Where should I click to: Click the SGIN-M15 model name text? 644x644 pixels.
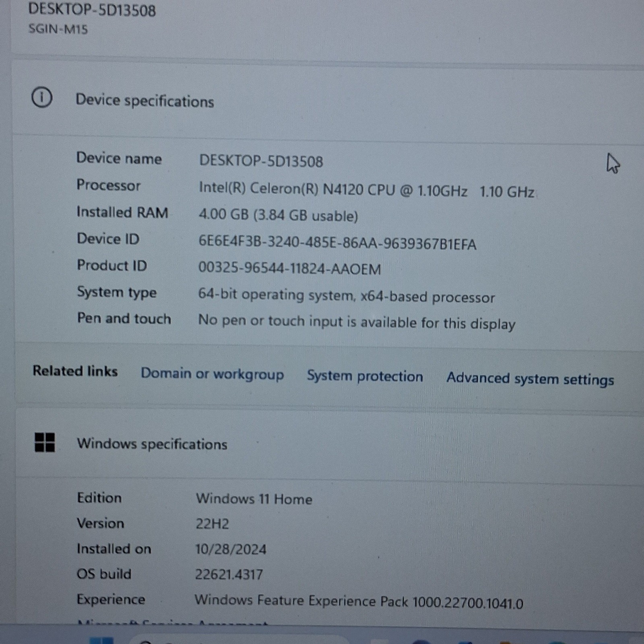(58, 29)
